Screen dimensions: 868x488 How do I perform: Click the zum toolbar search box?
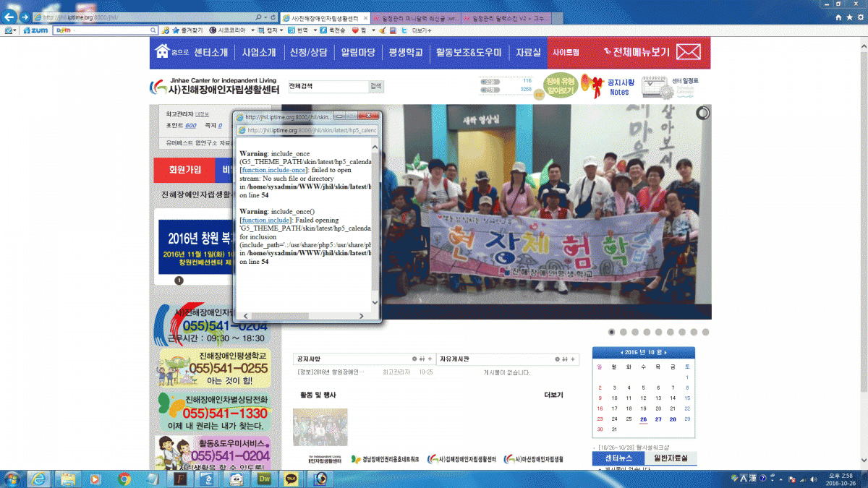[x=106, y=30]
